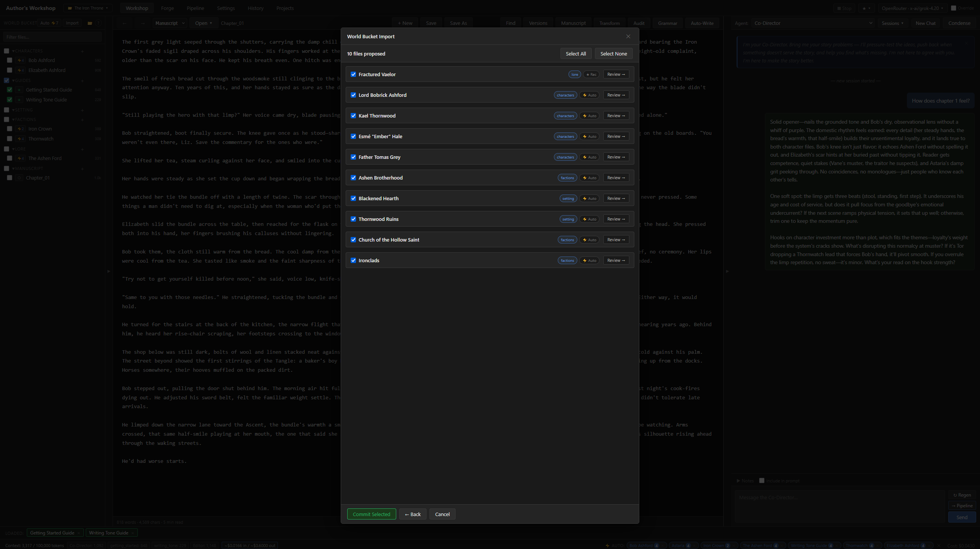The width and height of the screenshot is (980, 549).
Task: Click the Rec star badge on Fractured Vaelor
Action: (x=591, y=74)
